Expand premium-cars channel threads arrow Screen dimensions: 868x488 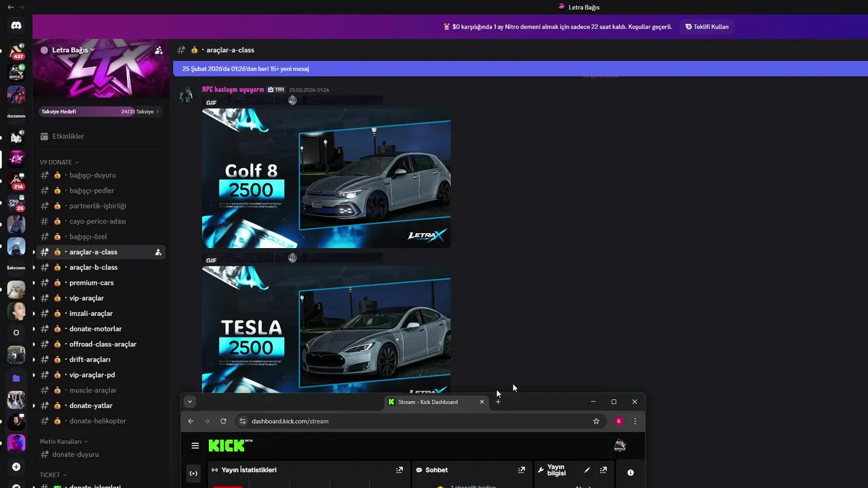[33, 283]
